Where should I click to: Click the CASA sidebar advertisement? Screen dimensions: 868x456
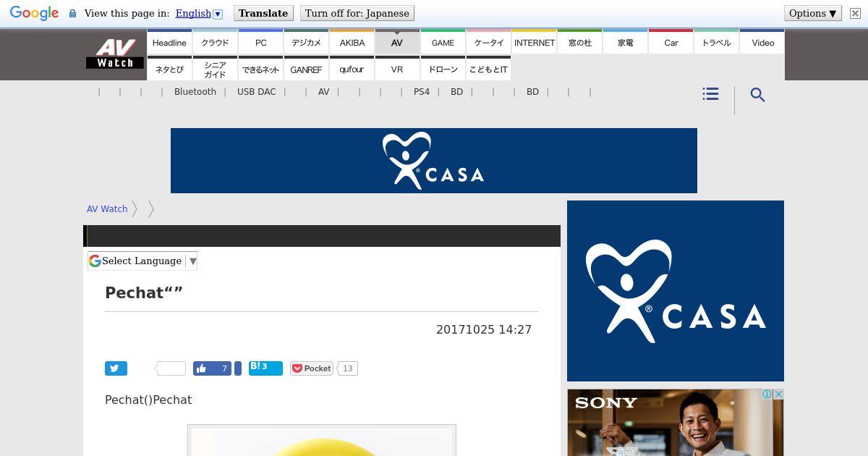676,291
